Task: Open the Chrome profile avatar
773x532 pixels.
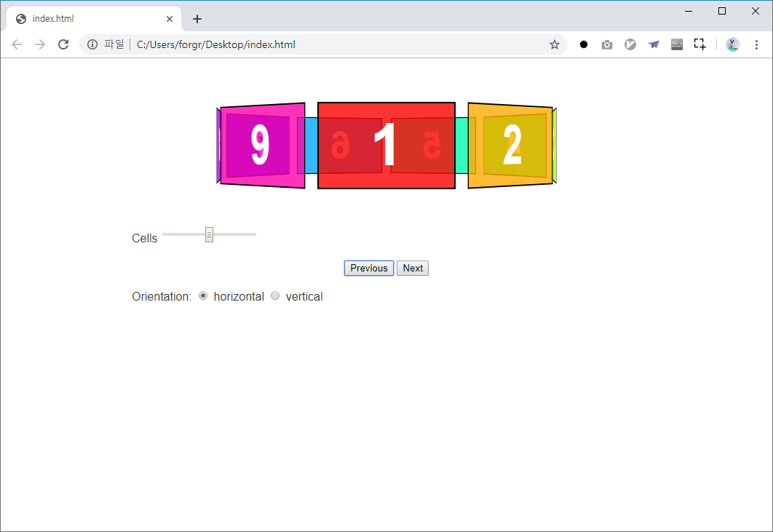Action: pos(732,44)
